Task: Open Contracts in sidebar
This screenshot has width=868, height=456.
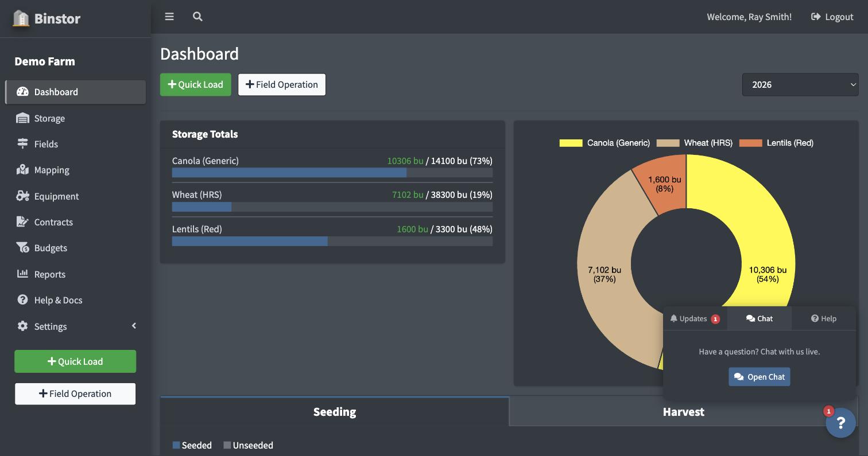Action: click(75, 222)
